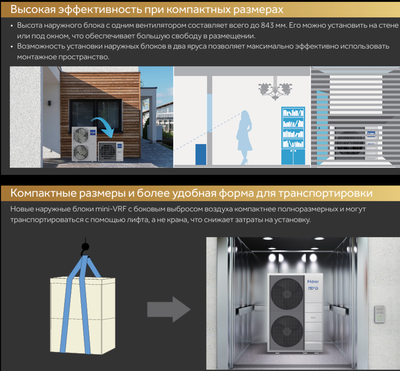Click the blue curved arrow over the outdoor units
This screenshot has height=371, width=400.
104,127
